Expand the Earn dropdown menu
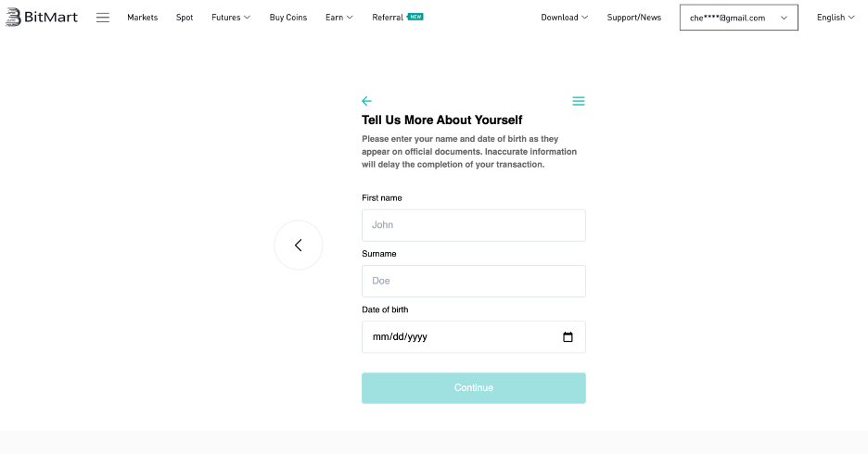This screenshot has width=868, height=454. tap(338, 18)
